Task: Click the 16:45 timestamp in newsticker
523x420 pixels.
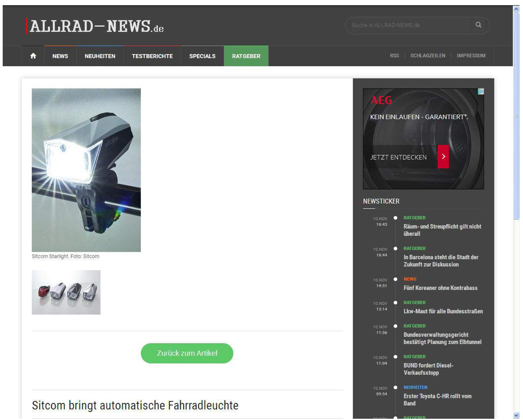Action: (x=381, y=224)
